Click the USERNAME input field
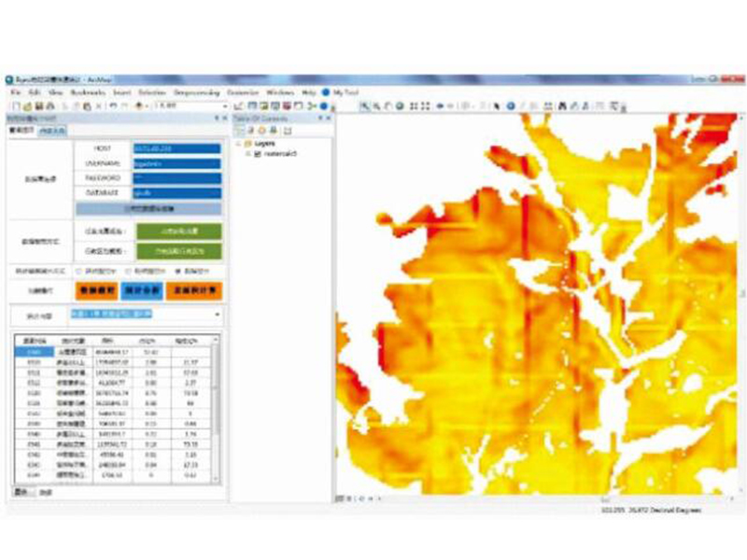Viewport: 747px width, 560px height. coord(176,163)
